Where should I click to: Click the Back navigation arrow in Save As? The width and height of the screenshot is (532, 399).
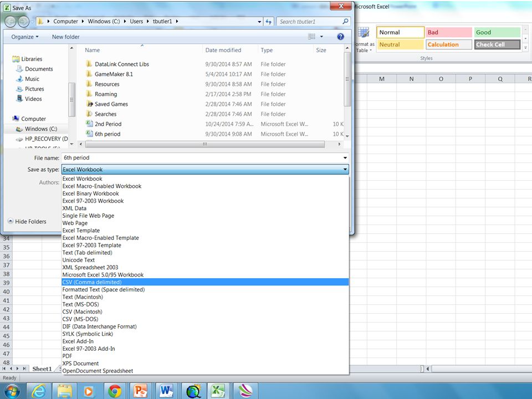click(11, 22)
